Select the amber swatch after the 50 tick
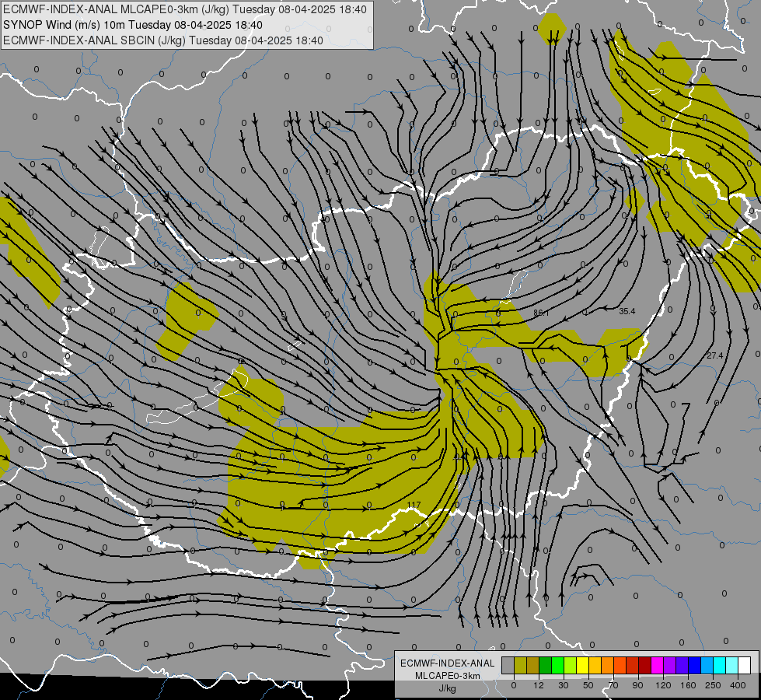The image size is (761, 700). coord(595,665)
